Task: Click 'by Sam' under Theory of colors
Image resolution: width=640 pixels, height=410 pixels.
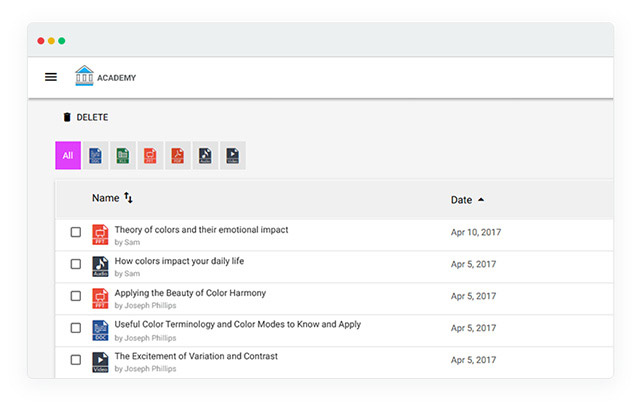Action: [x=127, y=242]
